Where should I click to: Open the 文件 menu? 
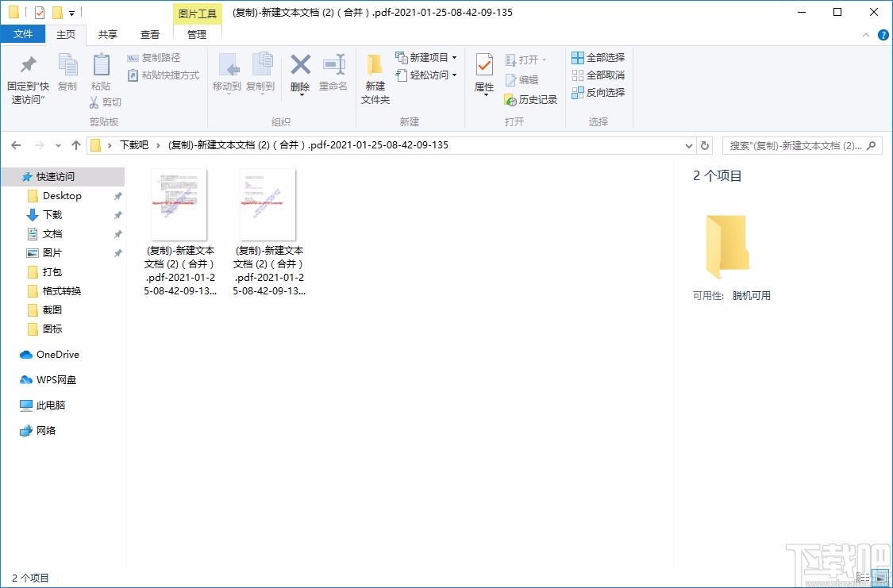[x=24, y=34]
